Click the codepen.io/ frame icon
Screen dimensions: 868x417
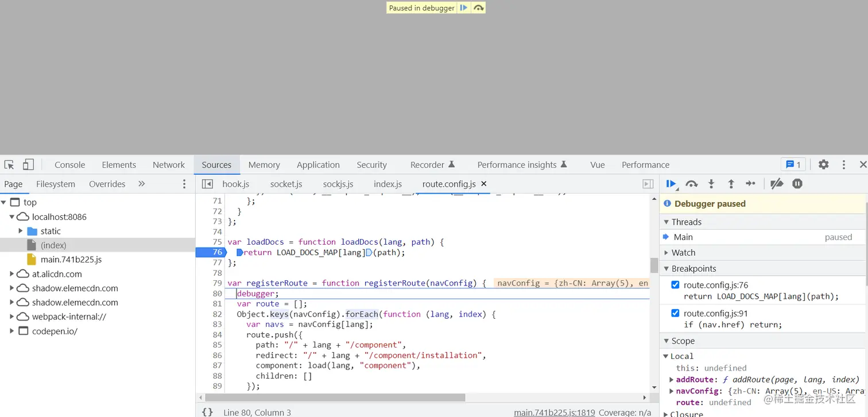pos(23,331)
